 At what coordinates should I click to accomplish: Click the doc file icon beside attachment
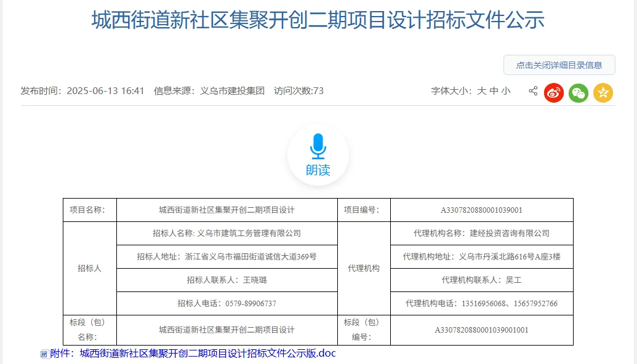coord(44,354)
